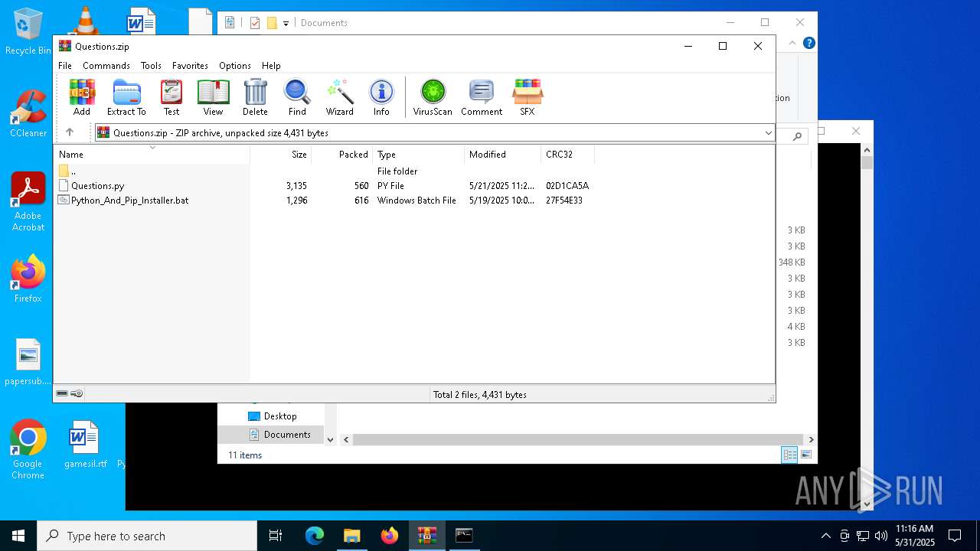Open the Tools menu
The image size is (980, 551).
point(151,66)
